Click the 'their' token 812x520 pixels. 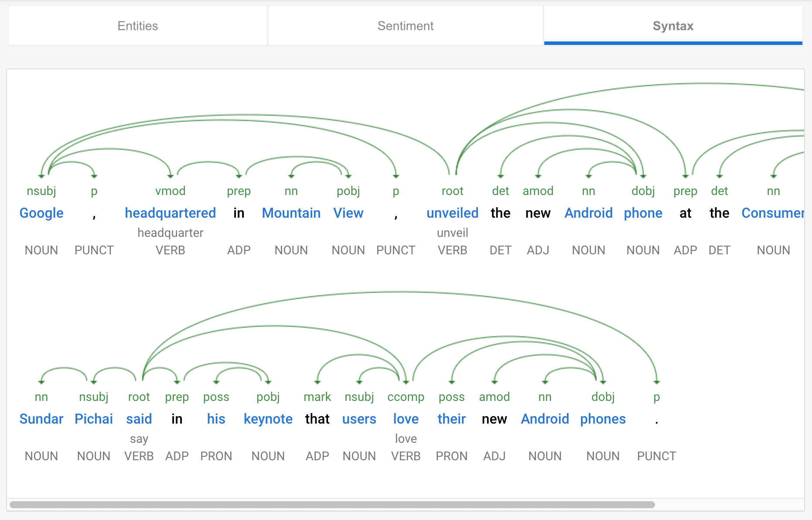pyautogui.click(x=451, y=419)
